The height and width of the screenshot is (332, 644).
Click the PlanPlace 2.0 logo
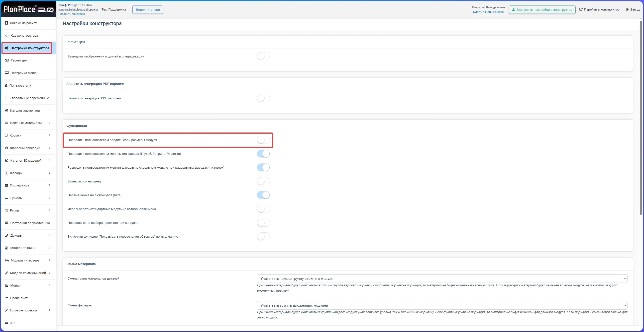coord(29,9)
